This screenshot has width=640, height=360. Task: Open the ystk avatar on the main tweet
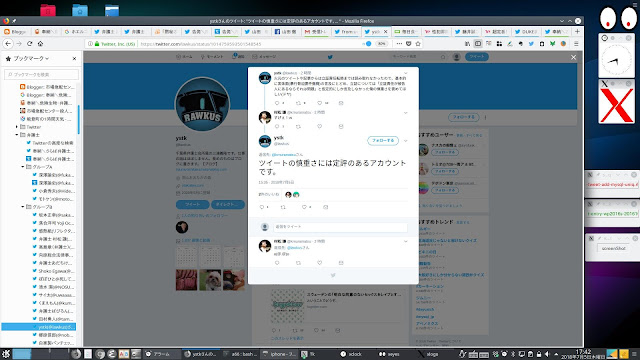[265, 141]
